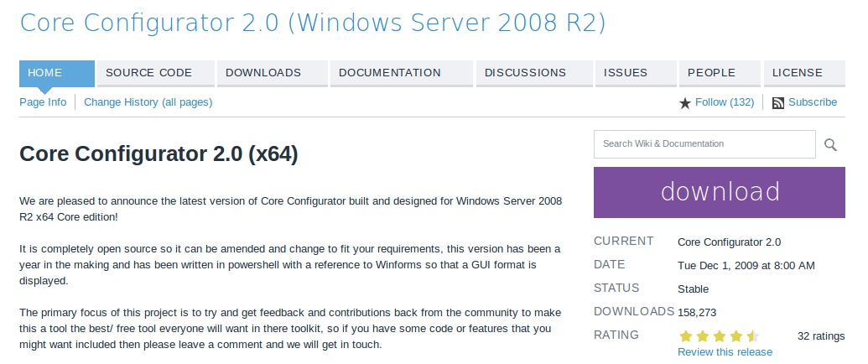Click the search magnifier icon
The image size is (868, 364).
tap(830, 144)
